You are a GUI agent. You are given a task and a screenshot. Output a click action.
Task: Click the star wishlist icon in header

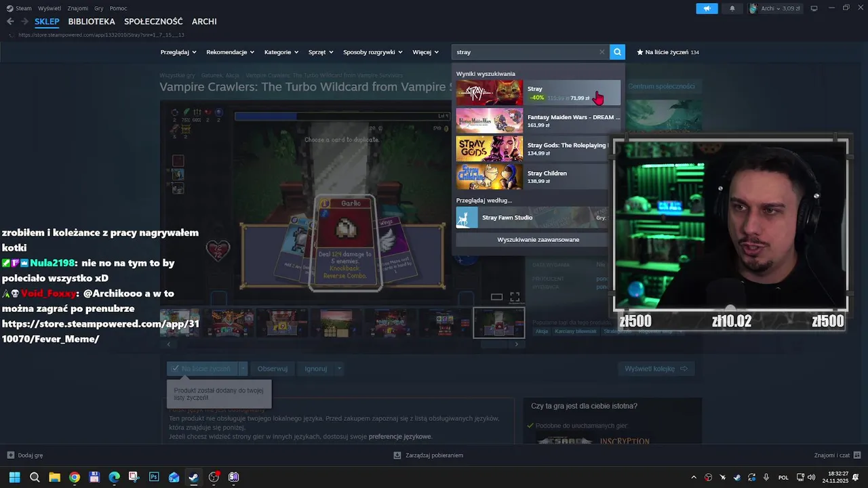(639, 52)
